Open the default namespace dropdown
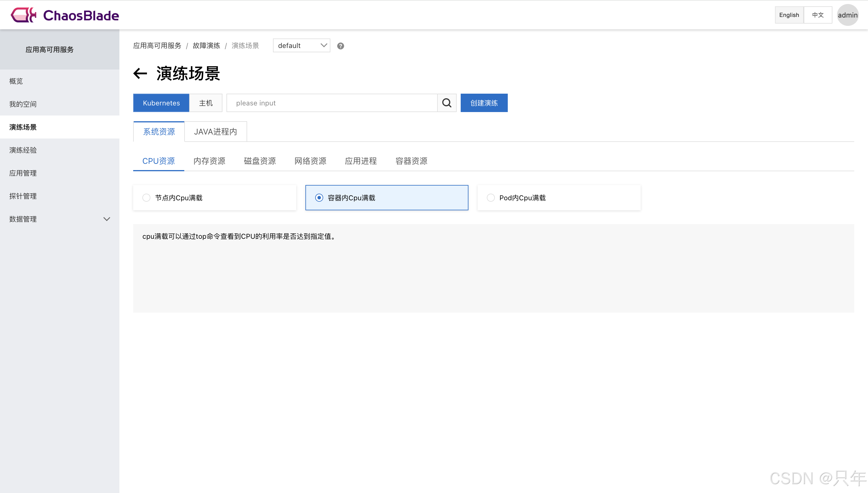Viewport: 868px width, 493px height. (301, 46)
